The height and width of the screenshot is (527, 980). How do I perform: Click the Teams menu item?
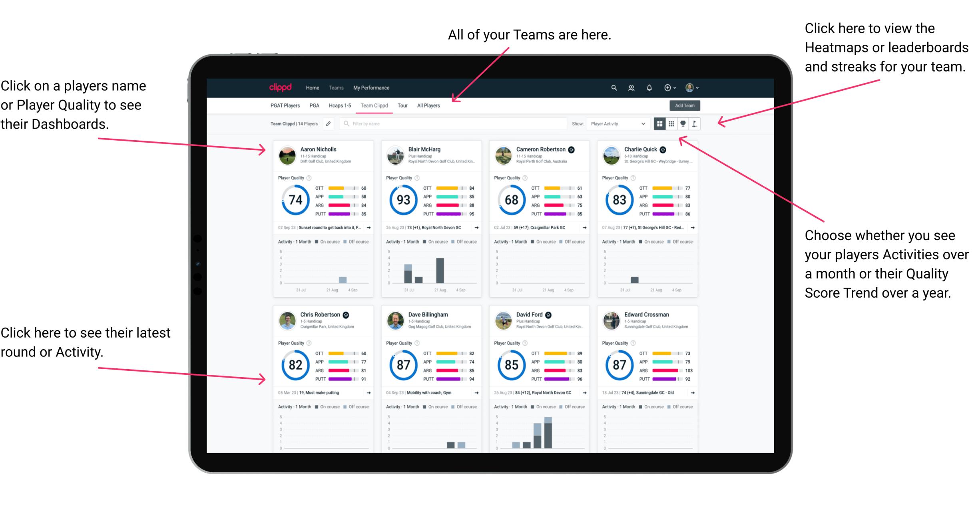point(335,88)
